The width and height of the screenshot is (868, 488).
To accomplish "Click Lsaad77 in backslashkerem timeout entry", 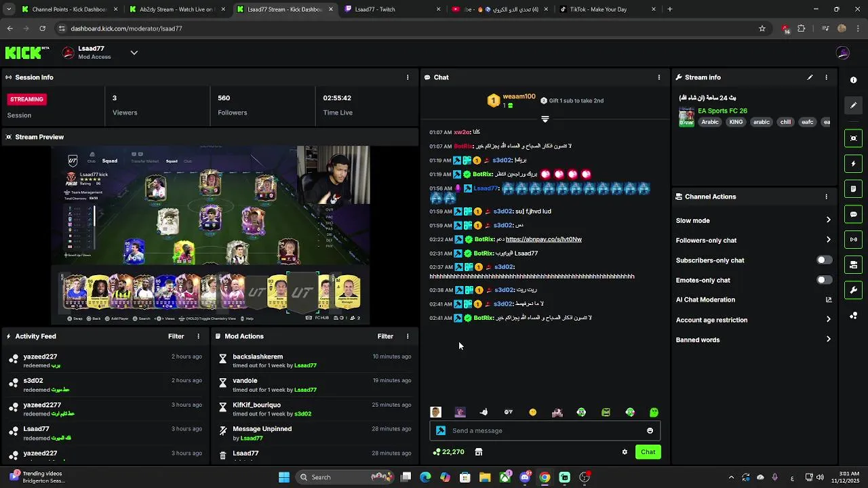I will click(305, 365).
